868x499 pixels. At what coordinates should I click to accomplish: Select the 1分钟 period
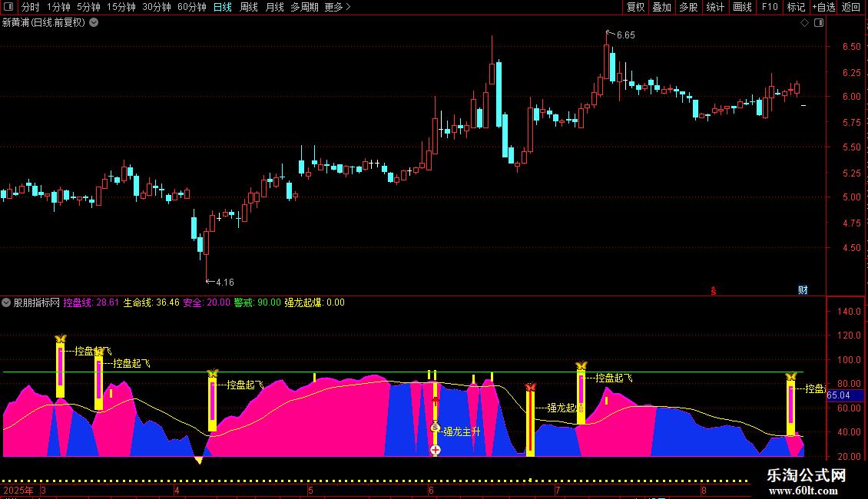(x=58, y=7)
